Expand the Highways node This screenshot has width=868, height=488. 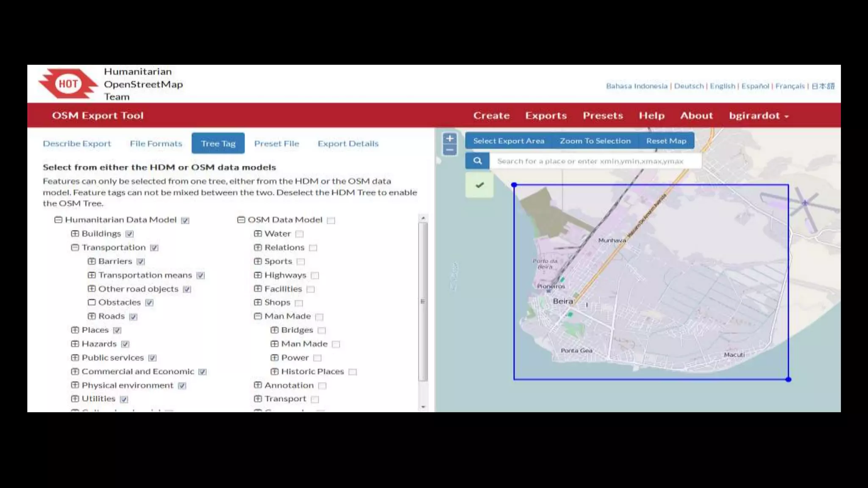[258, 275]
